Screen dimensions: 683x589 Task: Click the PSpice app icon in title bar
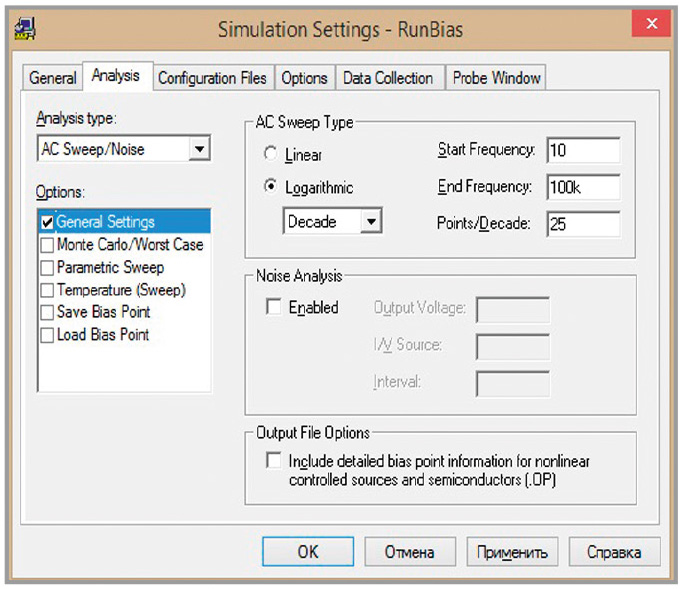point(25,29)
